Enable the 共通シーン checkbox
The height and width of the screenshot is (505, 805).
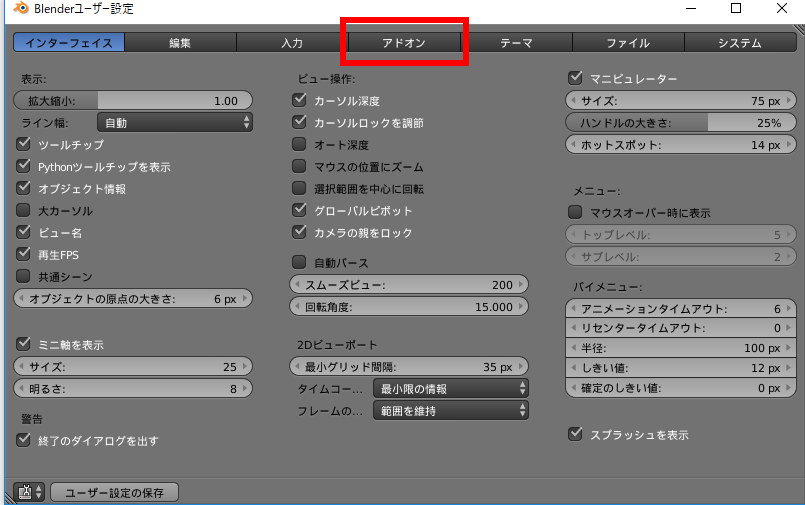point(23,276)
